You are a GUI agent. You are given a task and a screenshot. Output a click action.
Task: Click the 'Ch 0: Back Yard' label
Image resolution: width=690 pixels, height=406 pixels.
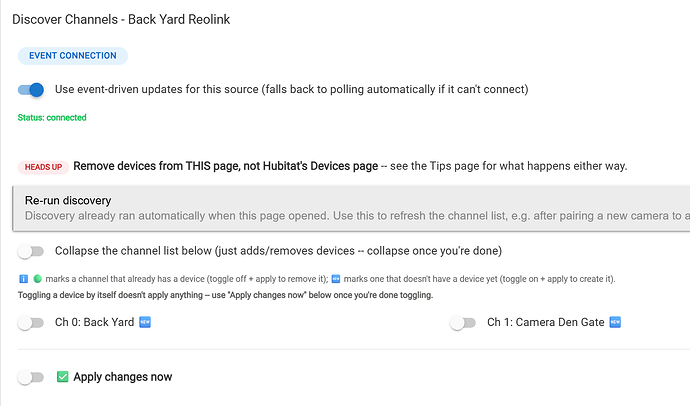[x=95, y=322]
